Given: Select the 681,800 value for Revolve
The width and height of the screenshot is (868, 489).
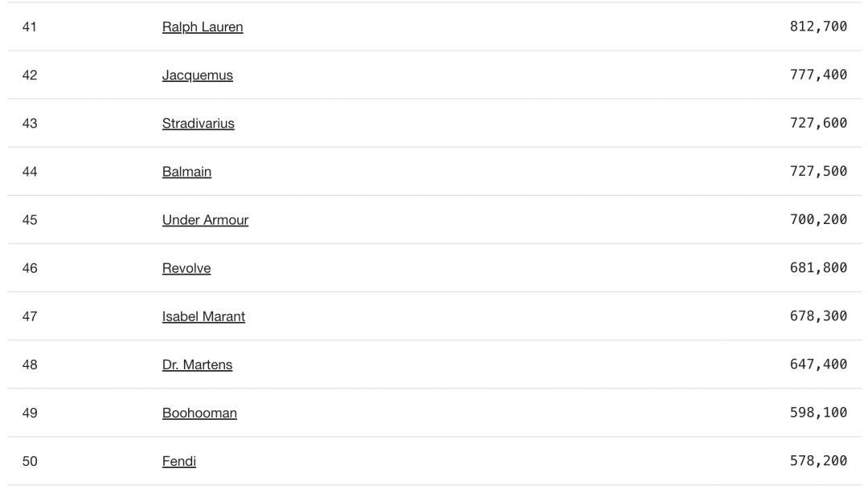Looking at the screenshot, I should tap(818, 267).
